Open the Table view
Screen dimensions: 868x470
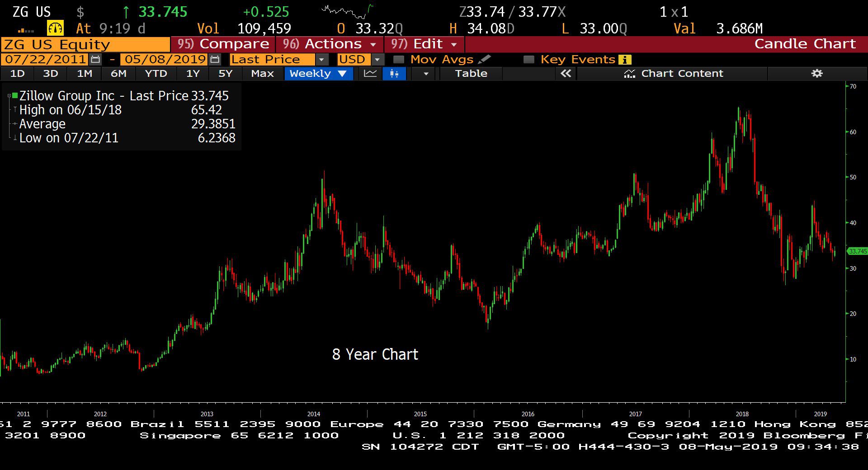point(471,73)
